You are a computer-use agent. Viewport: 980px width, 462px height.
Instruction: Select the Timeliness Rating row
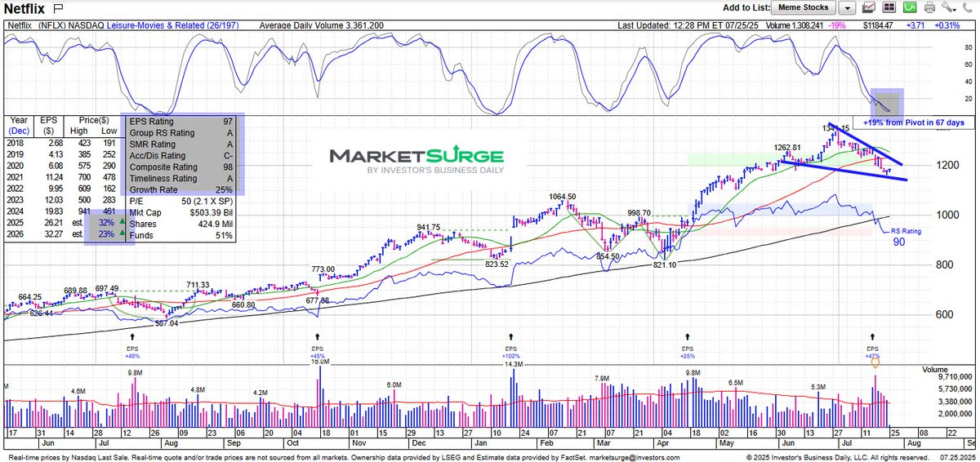pyautogui.click(x=181, y=178)
